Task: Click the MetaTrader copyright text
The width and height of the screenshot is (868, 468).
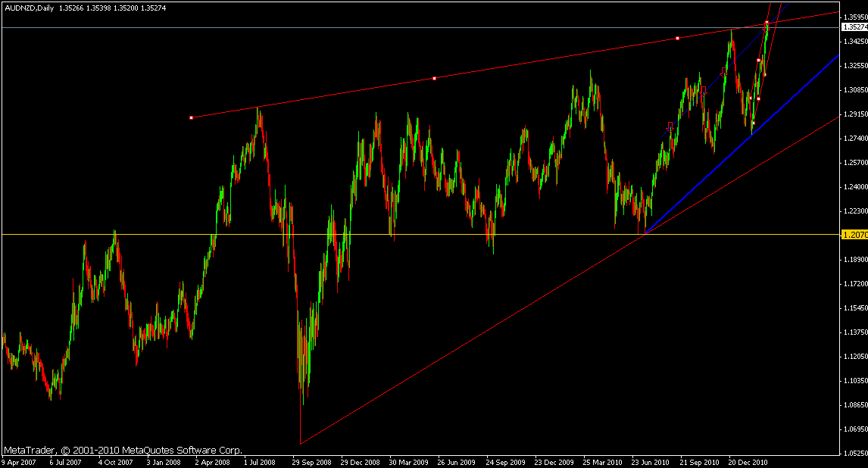Action: click(x=123, y=450)
